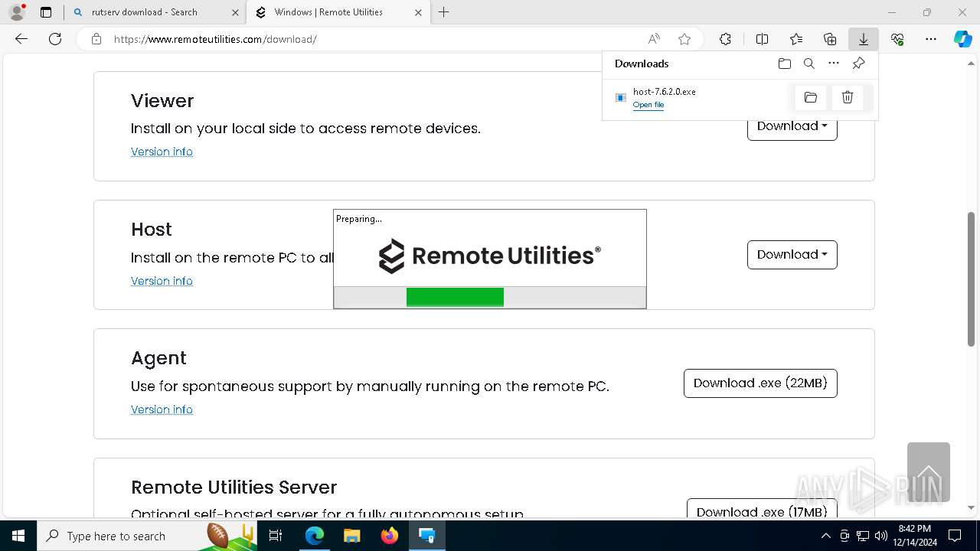Image resolution: width=980 pixels, height=551 pixels.
Task: Download Remote Utilities Server .exe (17MB)
Action: (762, 511)
